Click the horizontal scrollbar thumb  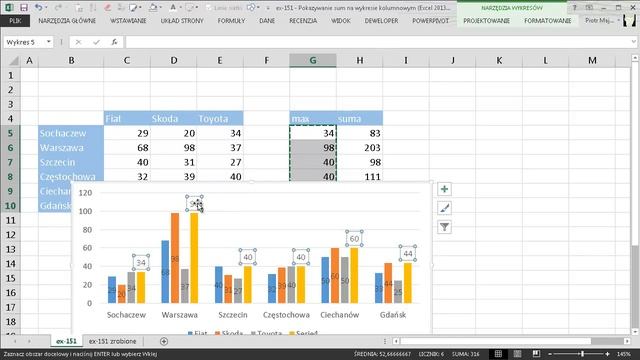click(x=496, y=341)
